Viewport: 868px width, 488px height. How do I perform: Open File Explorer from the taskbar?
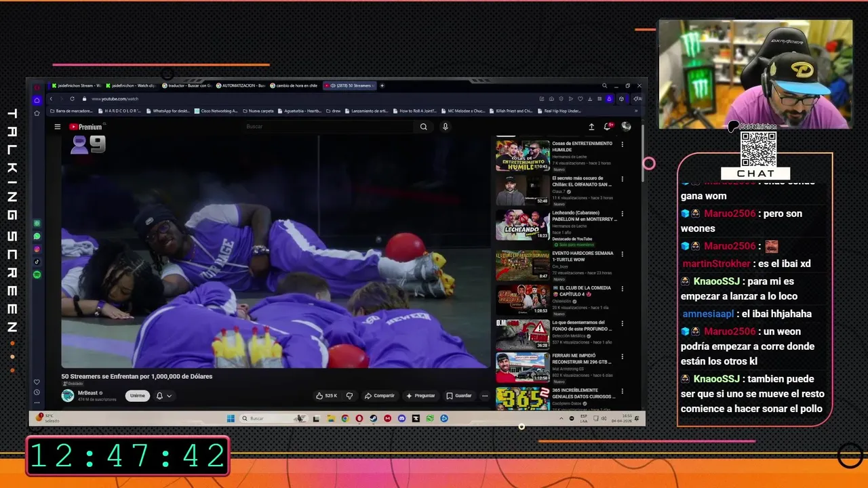(331, 418)
